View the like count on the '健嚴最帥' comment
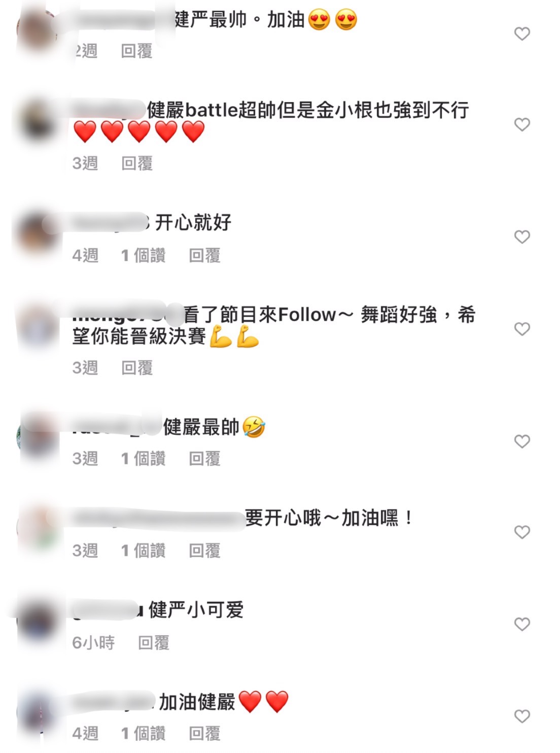 (x=143, y=459)
